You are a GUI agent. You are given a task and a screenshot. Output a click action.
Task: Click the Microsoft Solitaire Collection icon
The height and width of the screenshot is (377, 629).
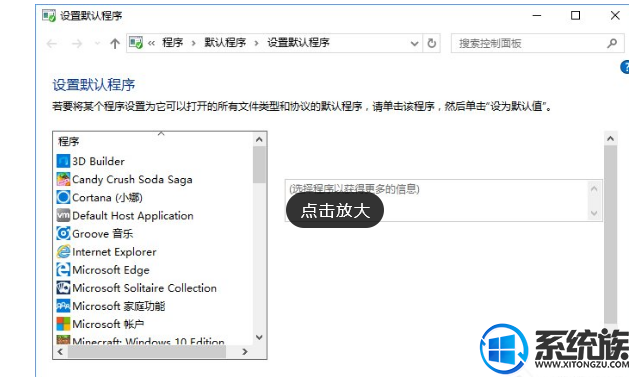[63, 288]
